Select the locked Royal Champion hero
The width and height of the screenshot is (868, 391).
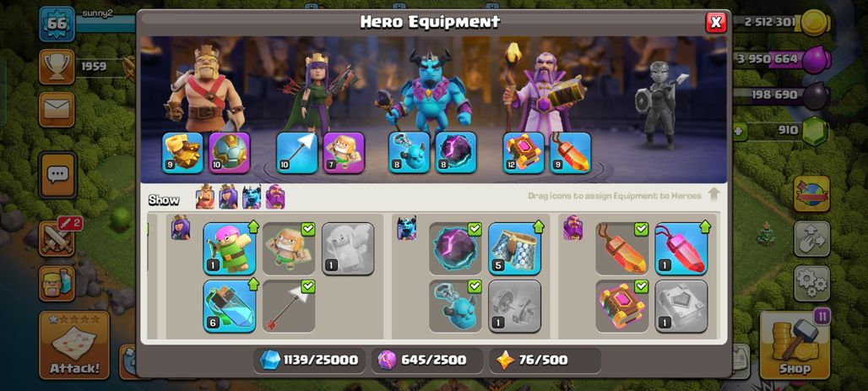[661, 104]
